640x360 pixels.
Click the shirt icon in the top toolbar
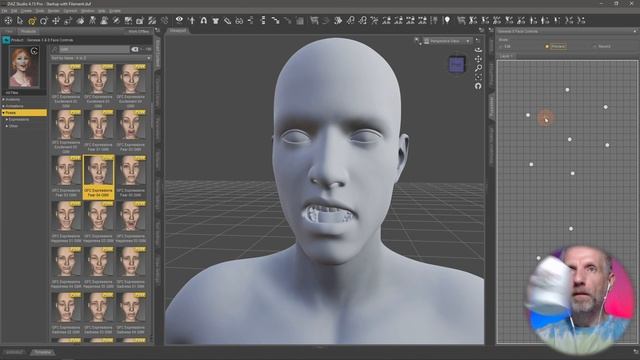(216, 20)
